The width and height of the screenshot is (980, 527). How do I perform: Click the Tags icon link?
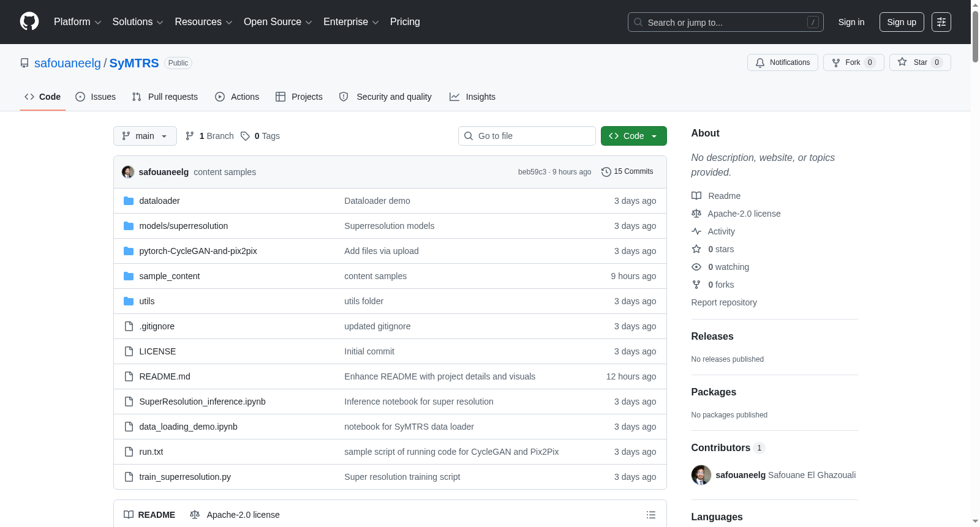pos(260,136)
